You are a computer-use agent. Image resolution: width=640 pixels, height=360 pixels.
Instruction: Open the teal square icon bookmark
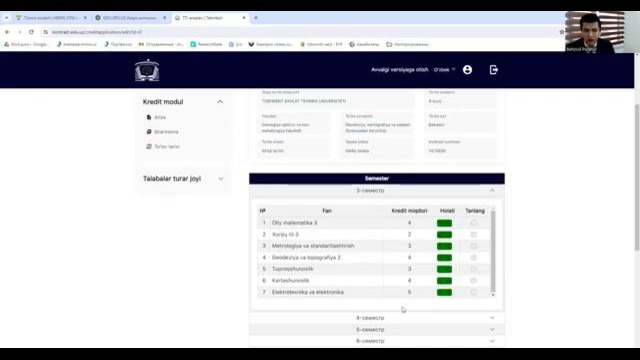point(206,44)
